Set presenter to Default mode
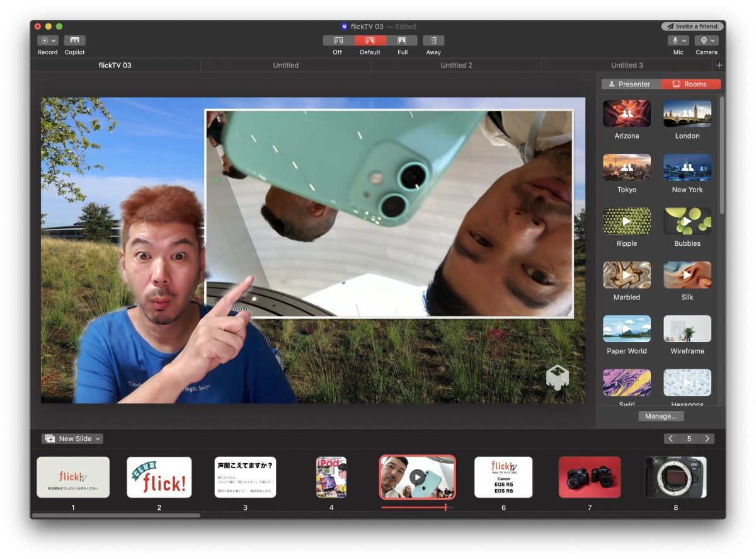Viewport: 756px width, 559px height. (370, 41)
